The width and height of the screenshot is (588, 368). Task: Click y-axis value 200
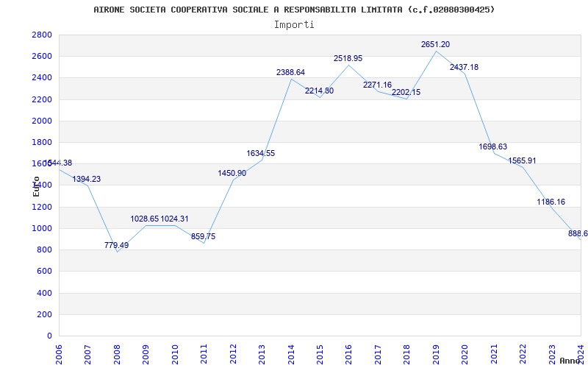[x=44, y=314]
